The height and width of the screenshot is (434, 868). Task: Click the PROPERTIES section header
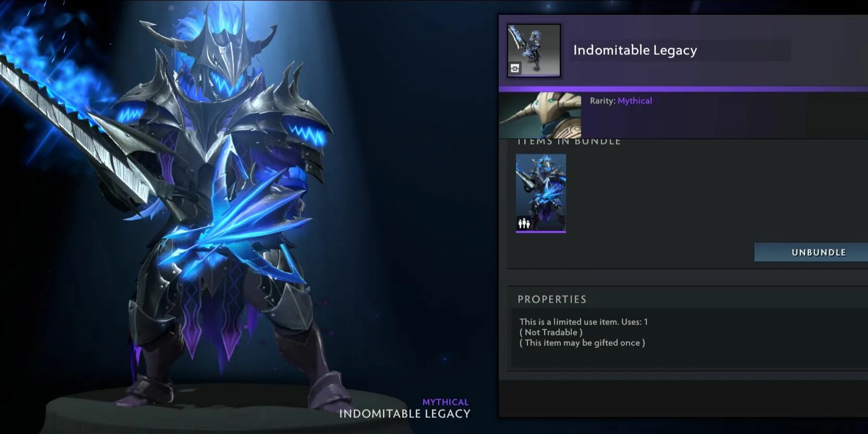point(552,299)
